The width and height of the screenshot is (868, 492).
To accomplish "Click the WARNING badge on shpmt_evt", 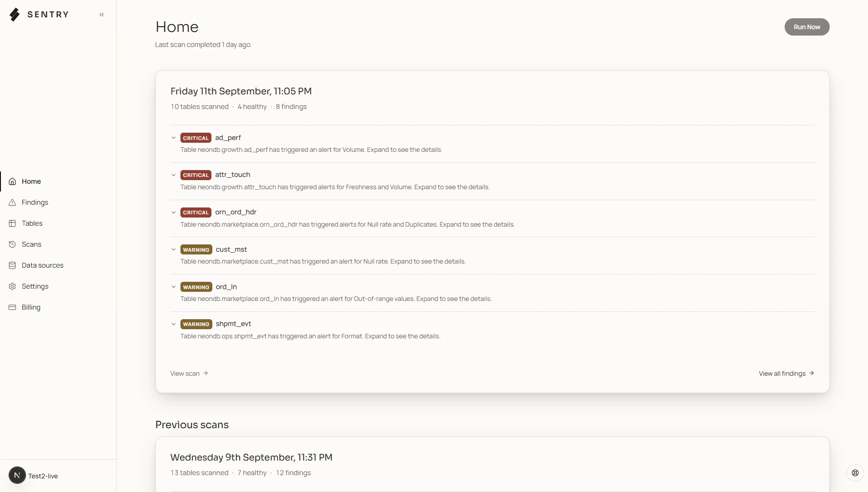I will [x=196, y=324].
